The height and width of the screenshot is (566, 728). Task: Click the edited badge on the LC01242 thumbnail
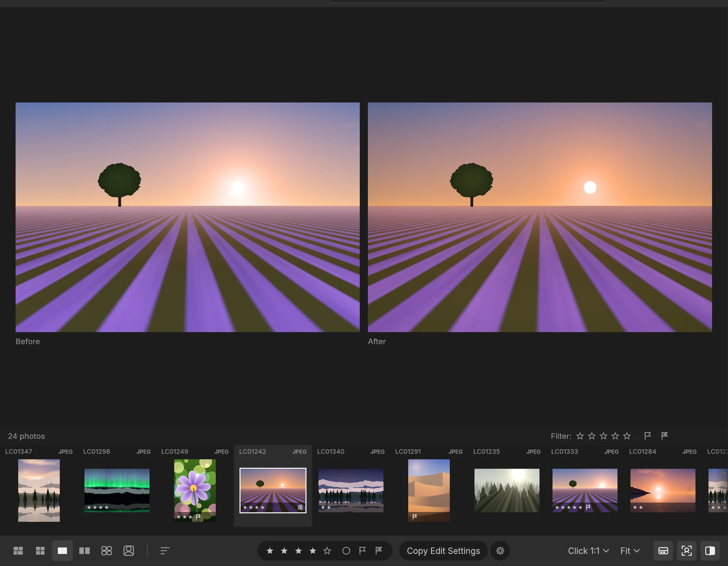pyautogui.click(x=300, y=507)
